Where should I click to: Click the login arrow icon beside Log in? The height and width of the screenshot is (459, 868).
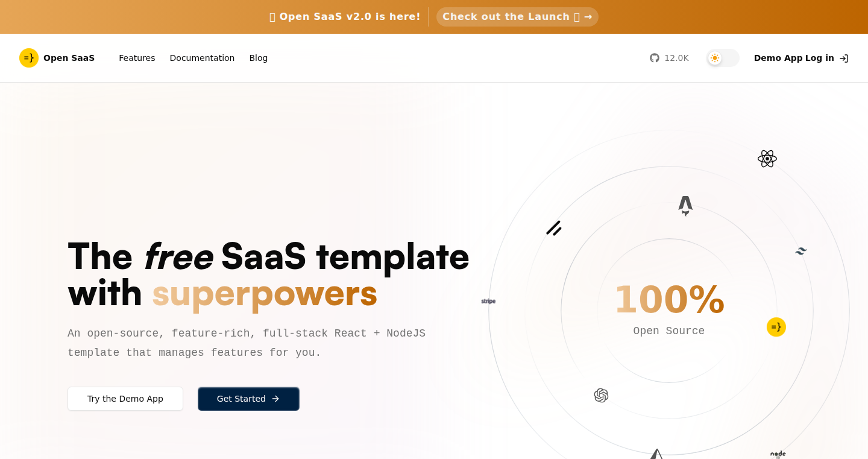844,59
